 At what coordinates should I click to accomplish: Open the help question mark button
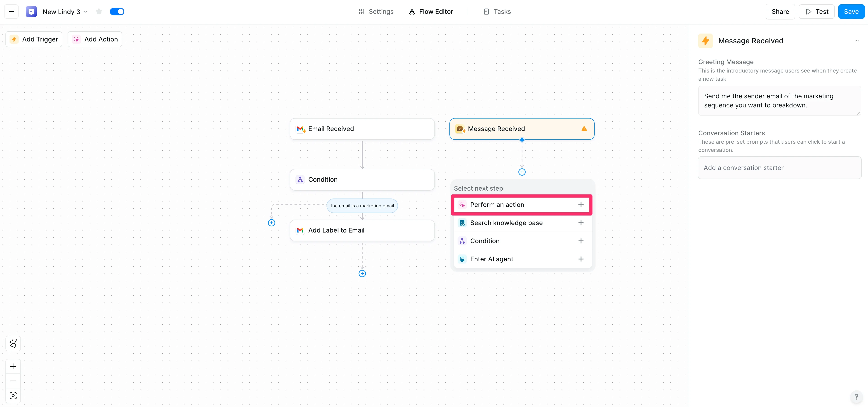coord(856,397)
